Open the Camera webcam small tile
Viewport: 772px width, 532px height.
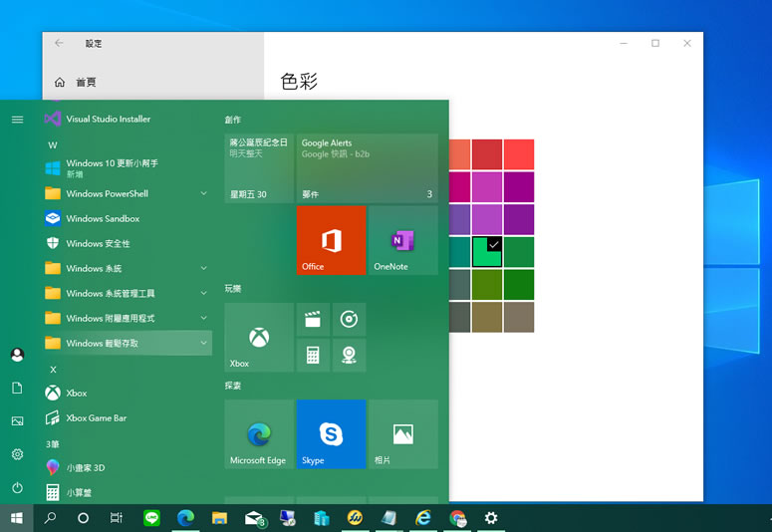349,355
